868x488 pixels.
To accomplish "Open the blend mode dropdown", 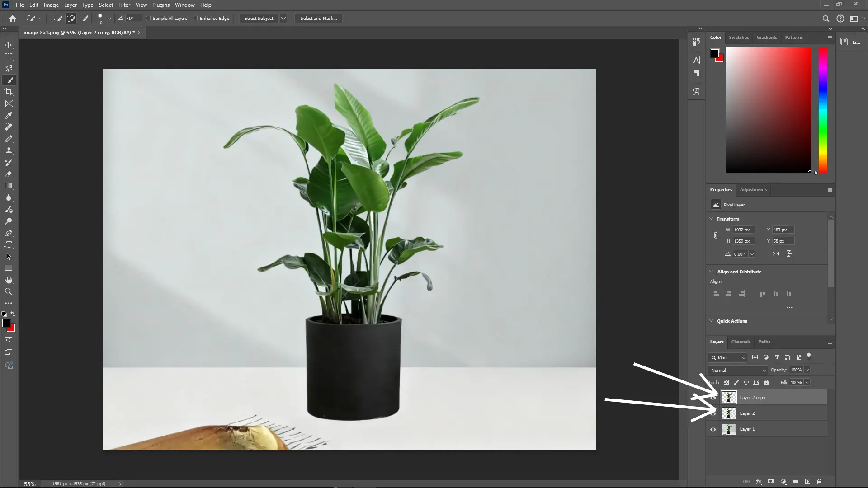I will click(x=737, y=370).
